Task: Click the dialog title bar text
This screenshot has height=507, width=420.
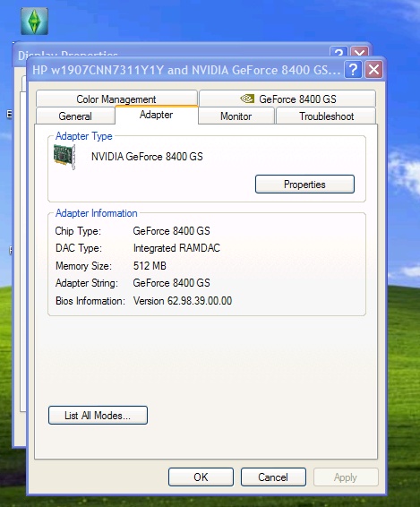Action: coord(186,70)
